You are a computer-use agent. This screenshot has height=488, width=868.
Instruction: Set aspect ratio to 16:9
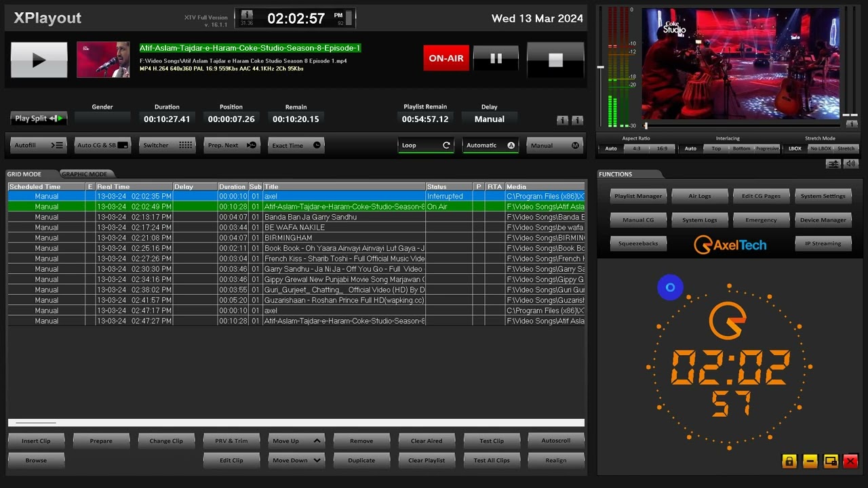click(662, 148)
